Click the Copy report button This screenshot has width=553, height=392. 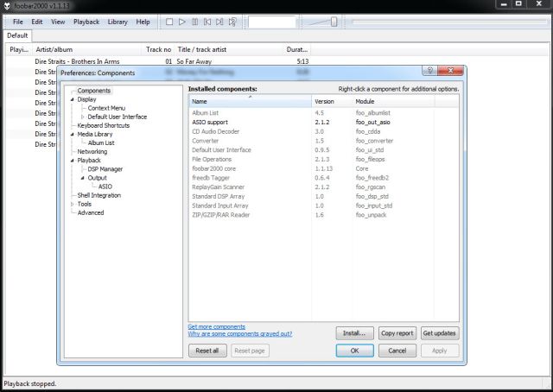click(x=397, y=333)
